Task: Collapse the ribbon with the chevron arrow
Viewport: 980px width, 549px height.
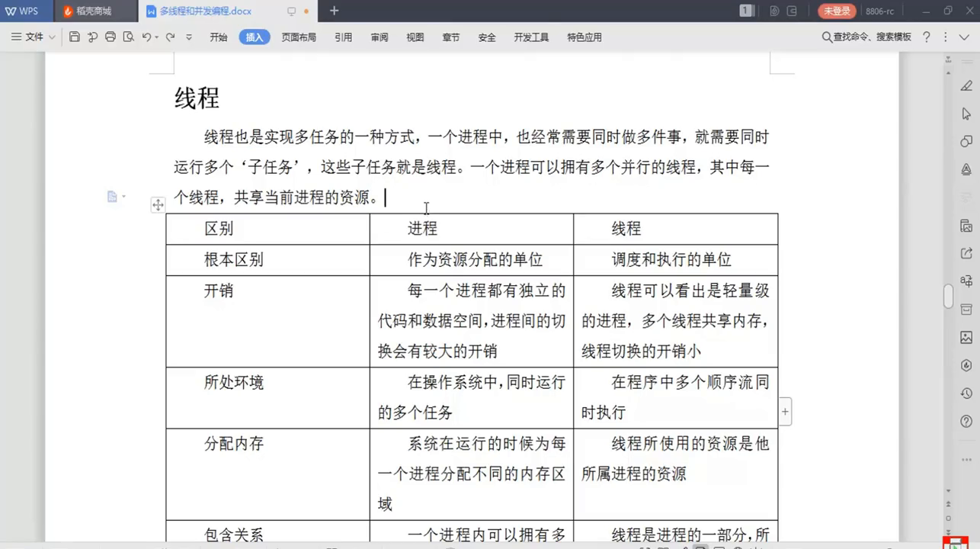Action: click(964, 37)
